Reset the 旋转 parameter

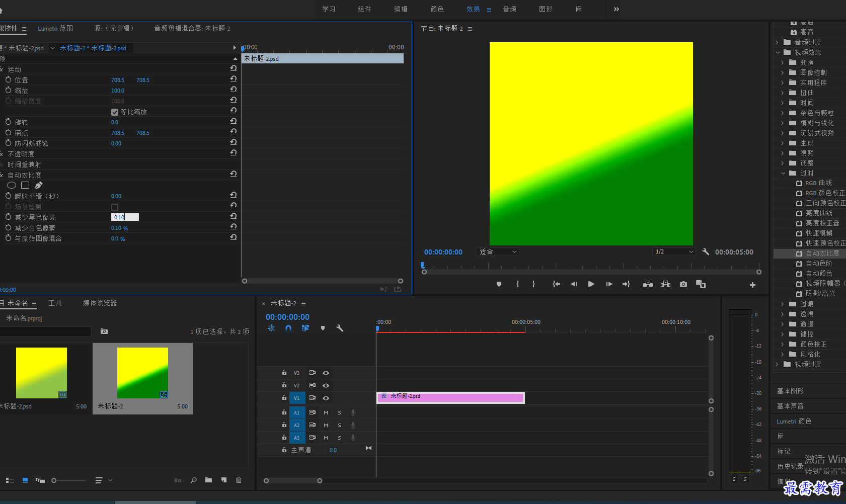point(234,121)
